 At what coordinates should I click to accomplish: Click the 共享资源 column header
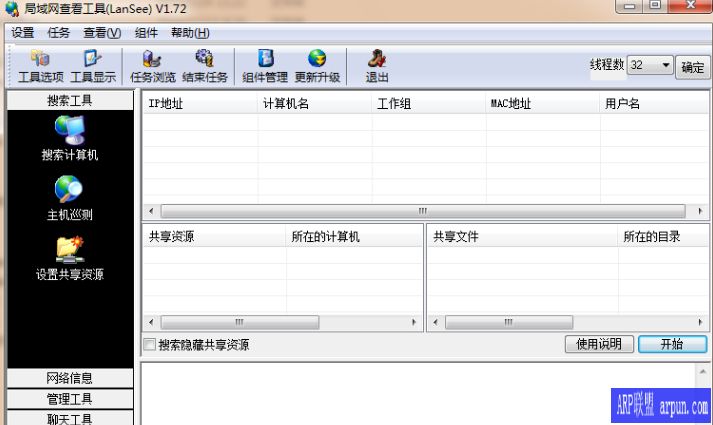(215, 236)
